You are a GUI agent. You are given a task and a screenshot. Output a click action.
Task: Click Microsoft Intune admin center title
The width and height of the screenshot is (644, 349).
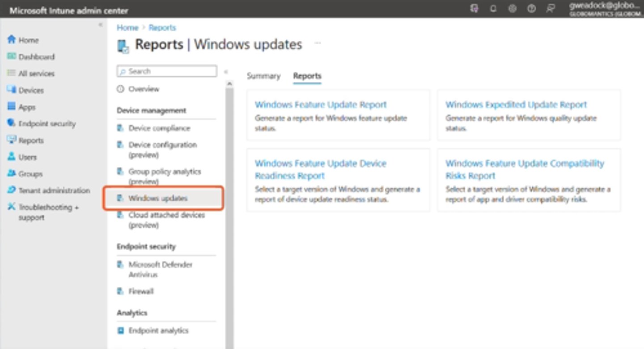(x=68, y=10)
